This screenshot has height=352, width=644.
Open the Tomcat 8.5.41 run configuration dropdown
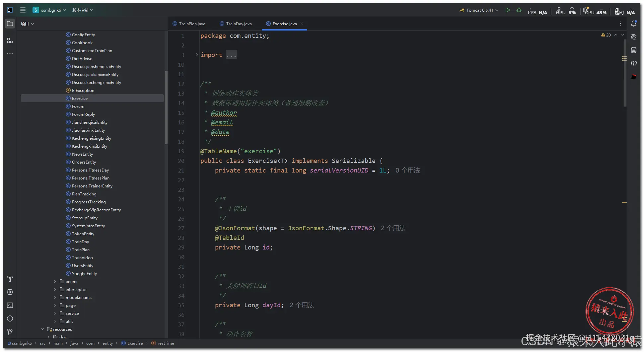point(479,10)
